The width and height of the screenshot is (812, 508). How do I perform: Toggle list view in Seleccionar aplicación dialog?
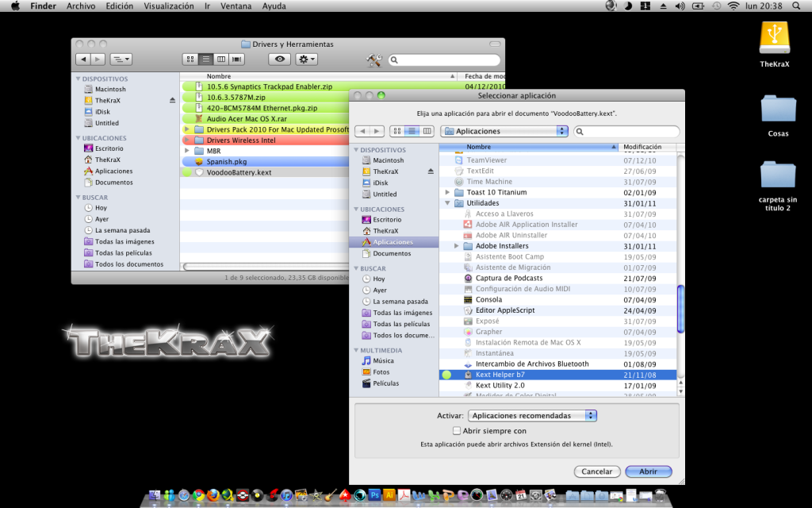[412, 131]
